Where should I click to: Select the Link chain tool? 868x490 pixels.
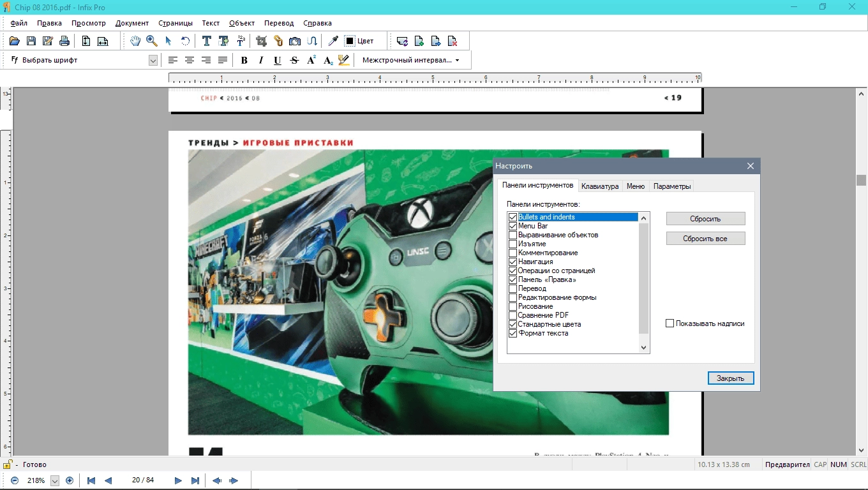(x=278, y=41)
